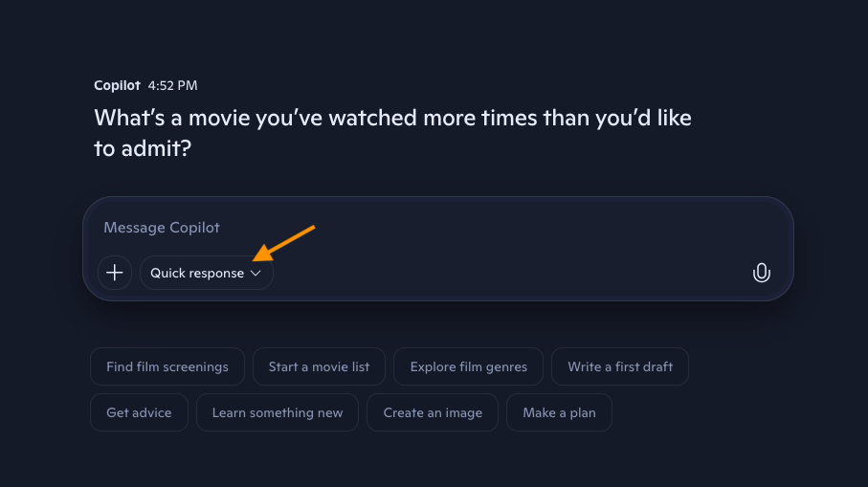Pick the Explore film genres chip
The width and height of the screenshot is (868, 487).
point(468,366)
